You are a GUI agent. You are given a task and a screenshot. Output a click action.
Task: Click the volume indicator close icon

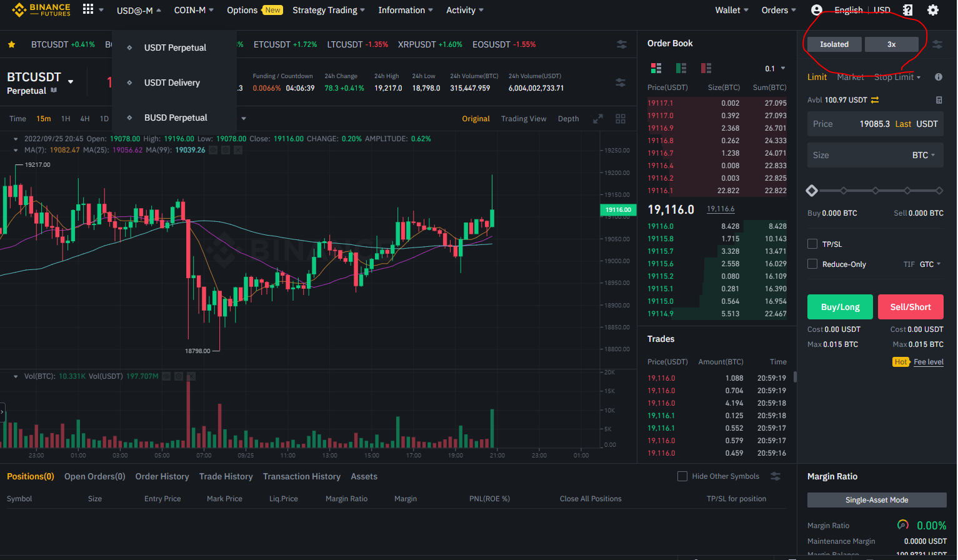pos(191,376)
